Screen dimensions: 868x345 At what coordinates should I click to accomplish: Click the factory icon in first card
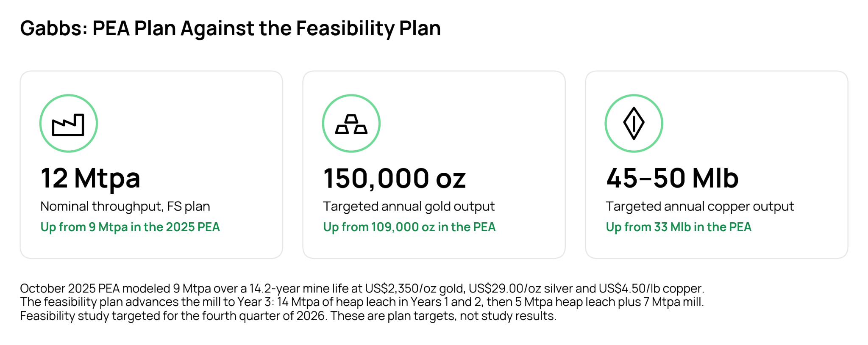[x=68, y=125]
